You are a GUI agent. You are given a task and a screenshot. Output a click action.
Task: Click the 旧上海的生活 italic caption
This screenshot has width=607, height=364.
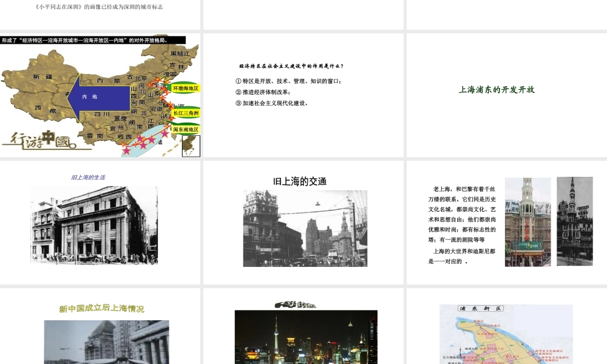(88, 178)
